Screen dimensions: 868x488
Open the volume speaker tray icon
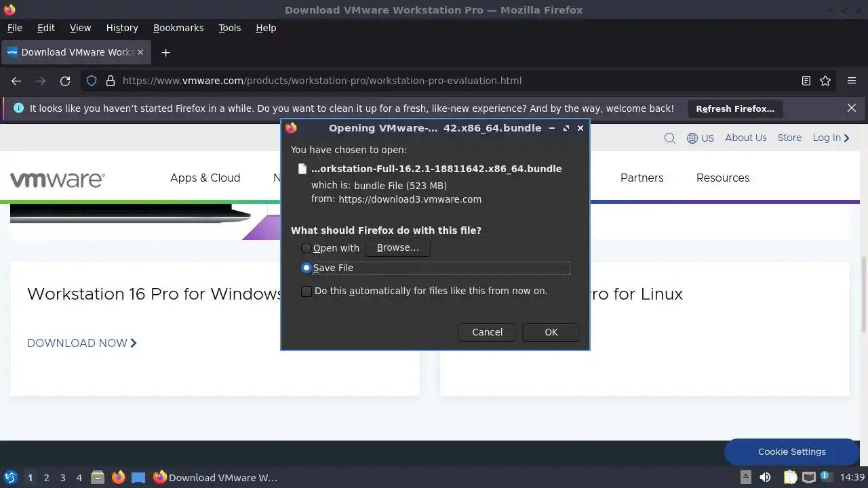point(765,477)
